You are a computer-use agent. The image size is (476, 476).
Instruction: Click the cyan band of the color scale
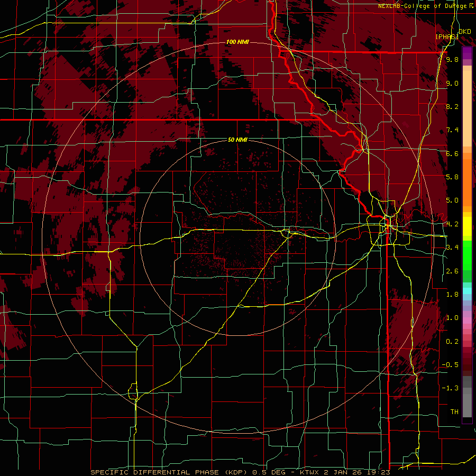467,291
